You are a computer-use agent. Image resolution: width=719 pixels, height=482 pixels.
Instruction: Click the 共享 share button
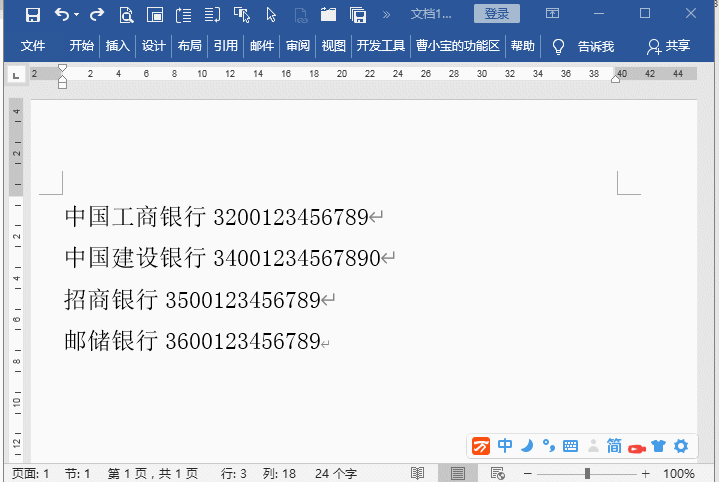click(669, 46)
